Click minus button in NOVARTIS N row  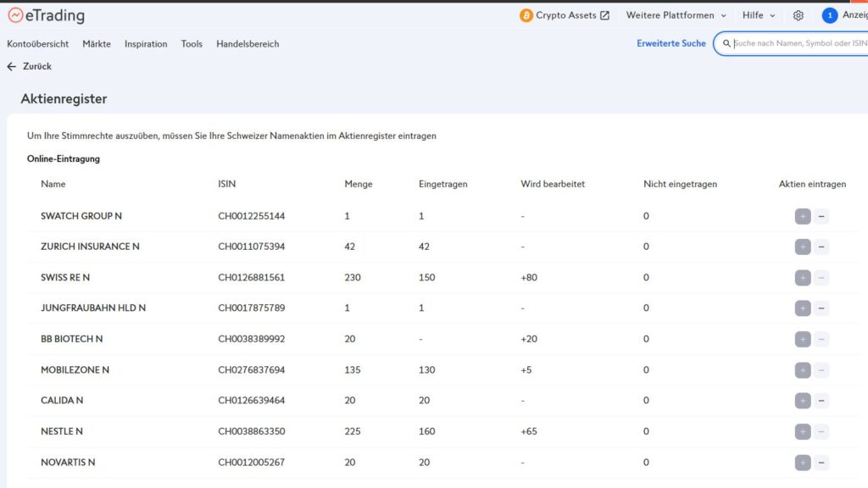point(821,463)
